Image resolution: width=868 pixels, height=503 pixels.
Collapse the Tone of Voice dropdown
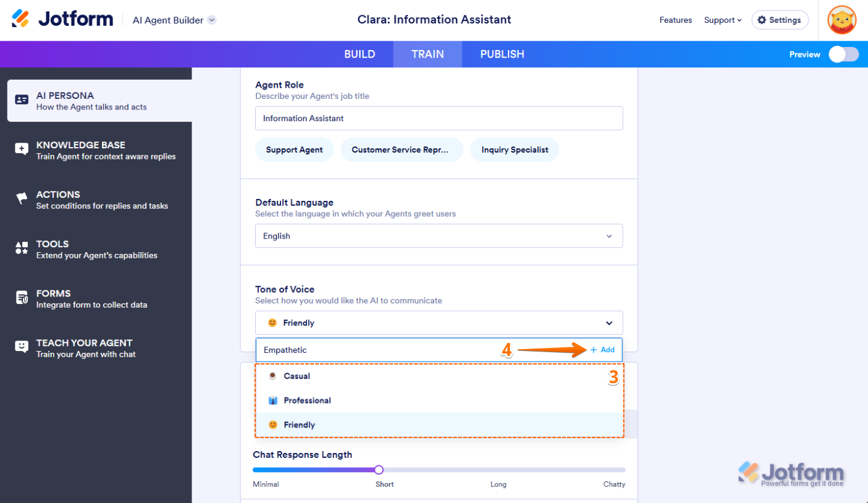(x=609, y=323)
